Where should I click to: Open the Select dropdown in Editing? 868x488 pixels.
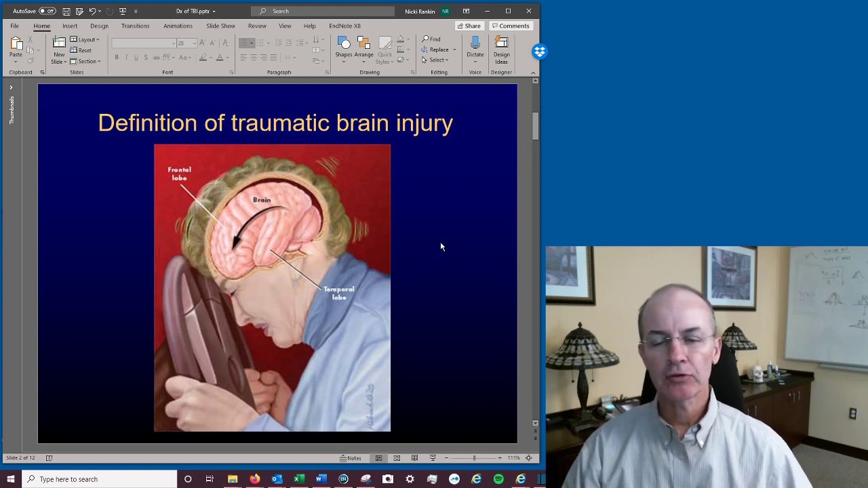pos(435,60)
